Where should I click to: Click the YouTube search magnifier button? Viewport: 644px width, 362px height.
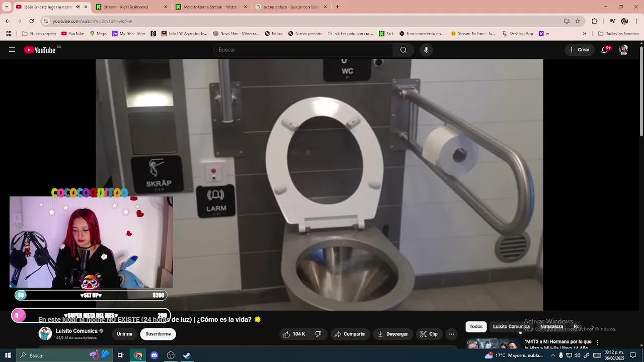[403, 50]
